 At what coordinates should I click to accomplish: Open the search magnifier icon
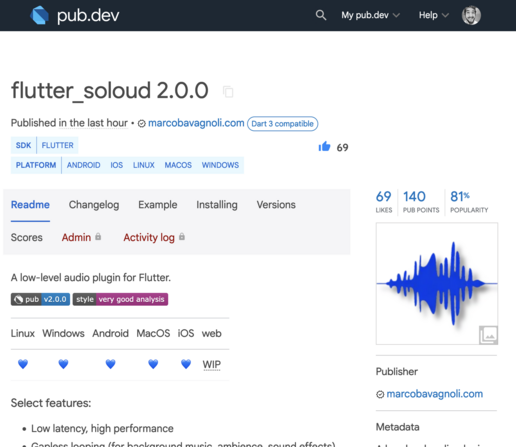click(x=321, y=15)
